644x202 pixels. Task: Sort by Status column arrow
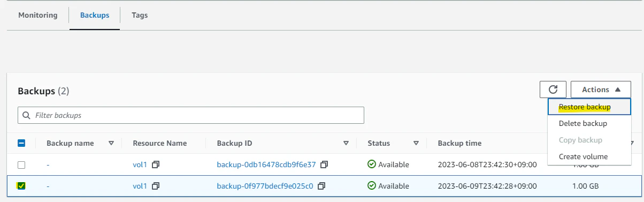point(416,143)
